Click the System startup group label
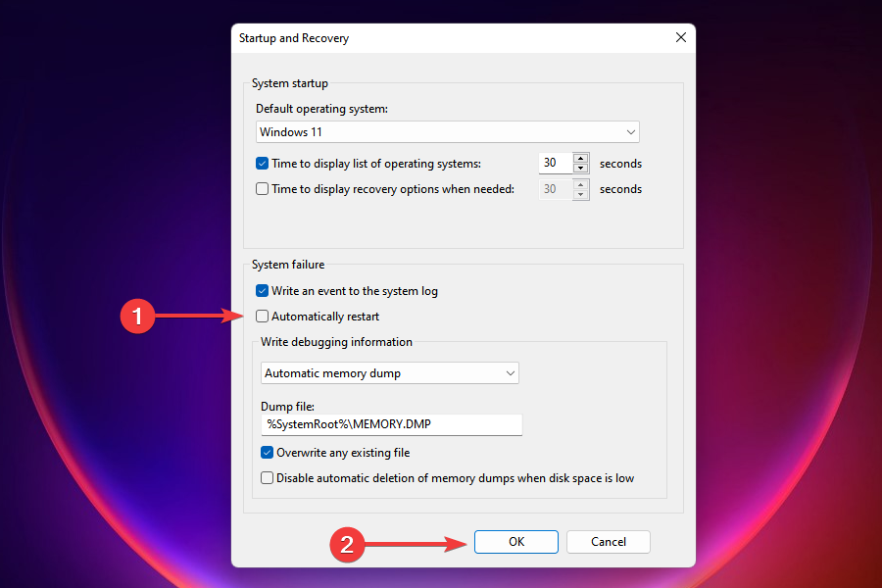Viewport: 882px width, 588px height. 290,83
